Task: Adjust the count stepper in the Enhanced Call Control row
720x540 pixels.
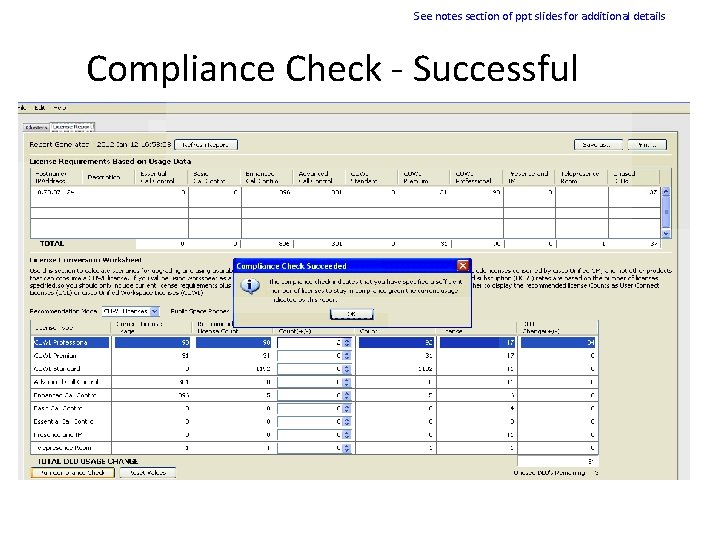Action: [x=347, y=395]
